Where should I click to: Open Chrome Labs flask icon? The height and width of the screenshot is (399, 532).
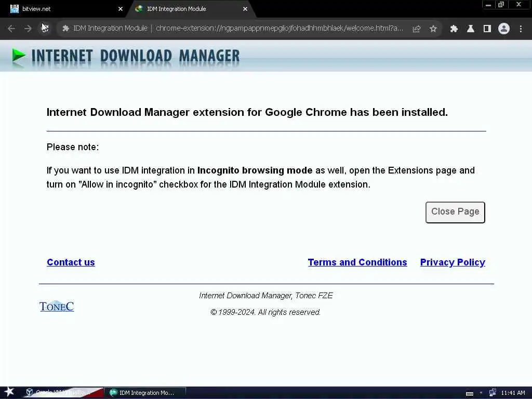(470, 29)
